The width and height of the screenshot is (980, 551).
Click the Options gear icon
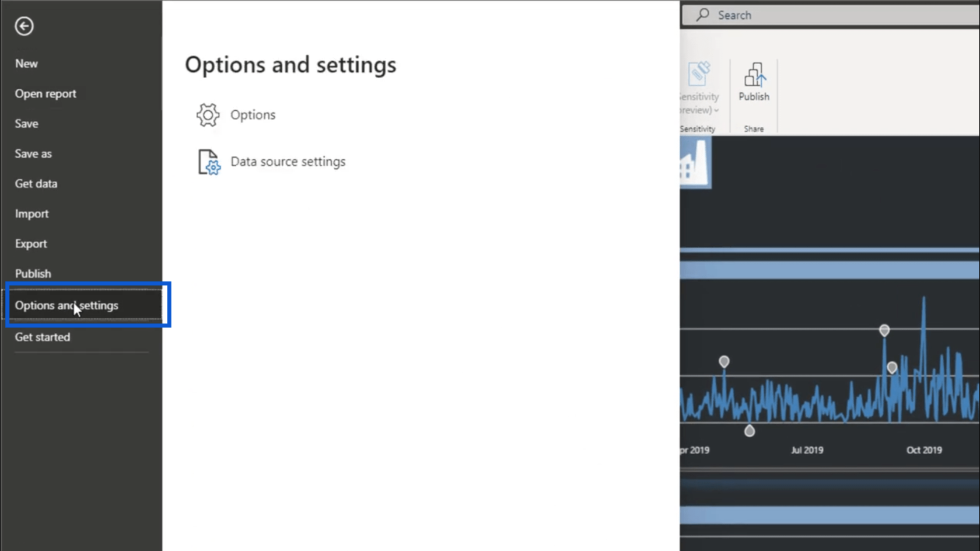(x=208, y=115)
